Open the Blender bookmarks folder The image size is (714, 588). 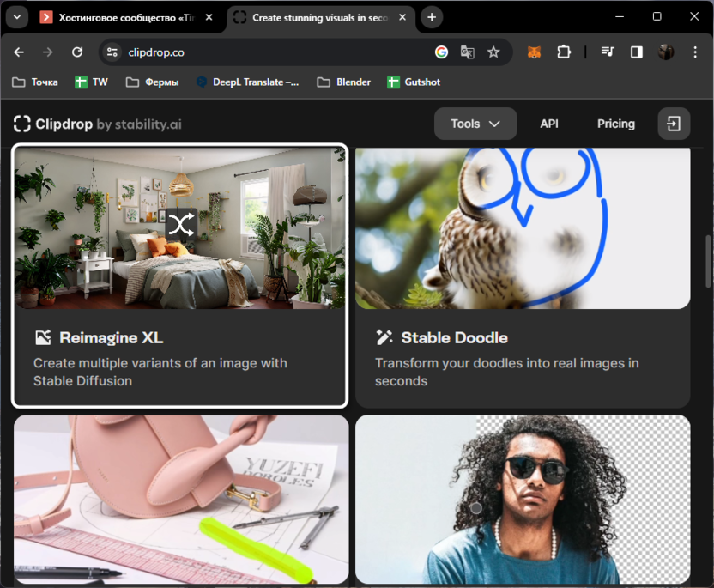tap(344, 82)
